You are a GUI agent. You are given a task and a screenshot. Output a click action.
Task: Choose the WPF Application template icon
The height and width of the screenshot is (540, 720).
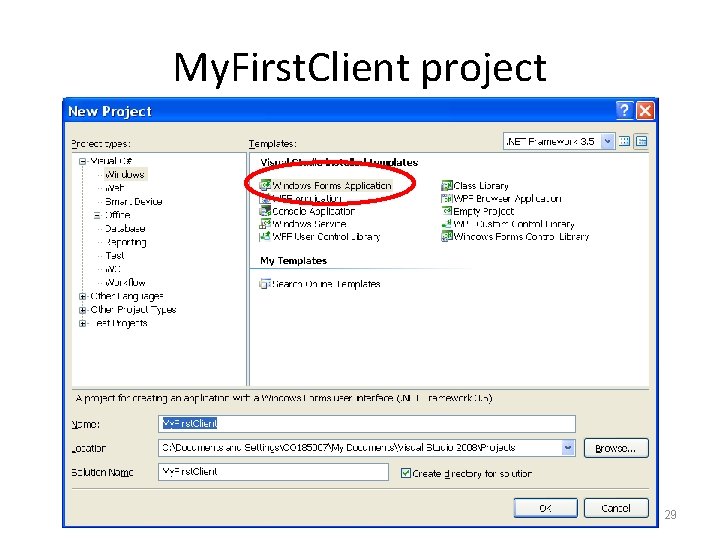coord(265,199)
